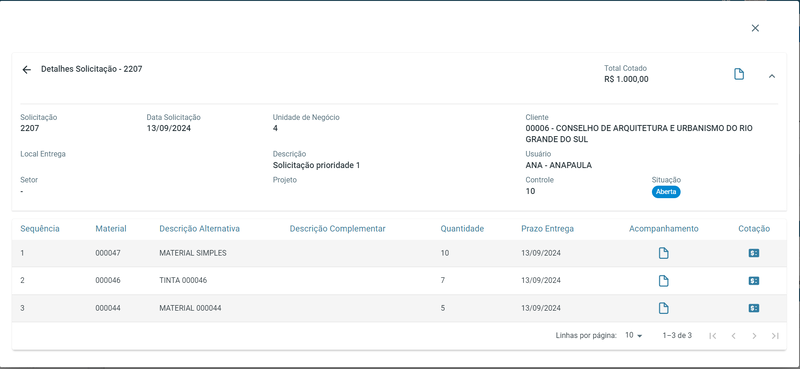The width and height of the screenshot is (800, 369).
Task: Click the Data Solicitação value 13/09/2024
Action: click(168, 128)
